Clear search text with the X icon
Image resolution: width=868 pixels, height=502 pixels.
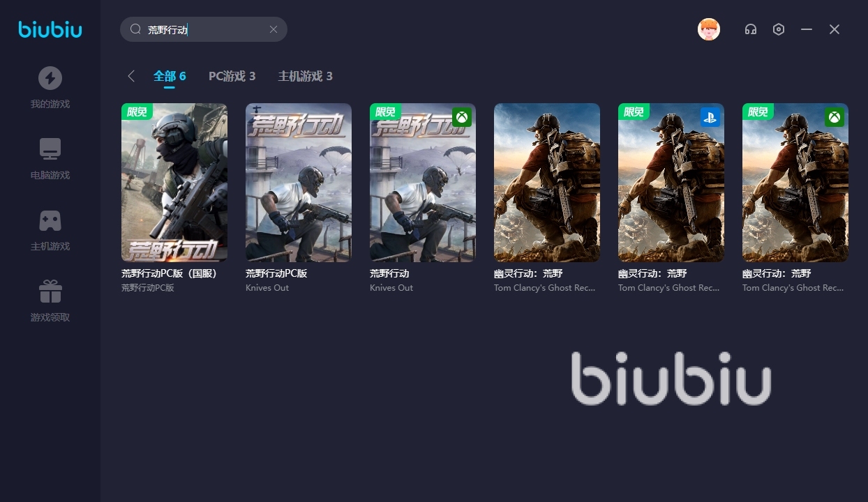pos(274,29)
